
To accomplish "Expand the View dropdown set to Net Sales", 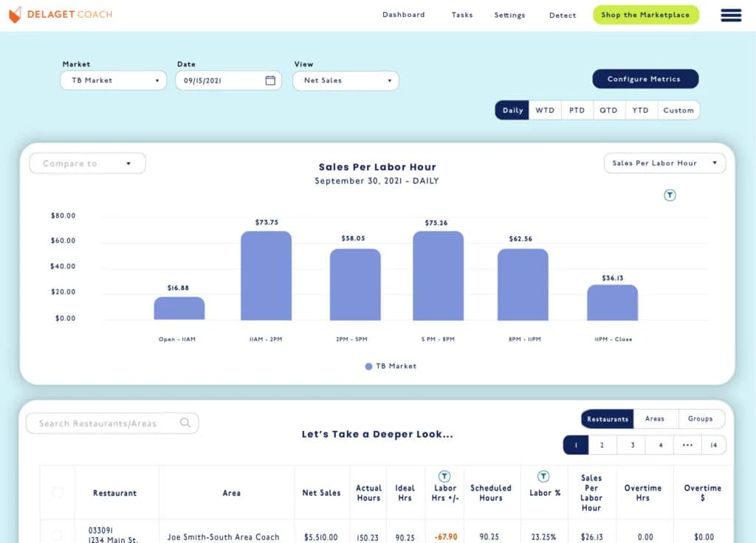I will coord(346,80).
